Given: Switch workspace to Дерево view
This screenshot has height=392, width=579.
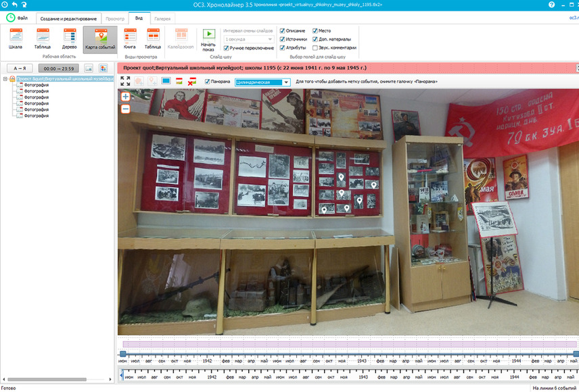Looking at the screenshot, I should [70, 39].
